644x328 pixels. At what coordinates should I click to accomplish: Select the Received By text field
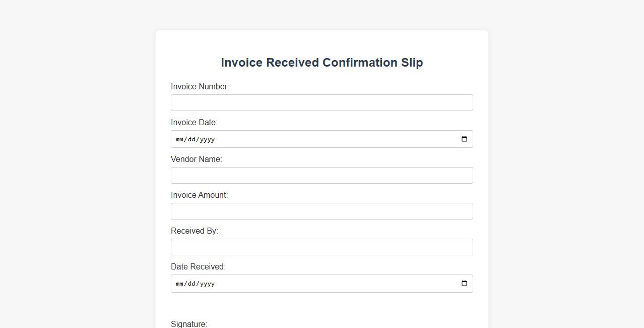[x=321, y=247]
